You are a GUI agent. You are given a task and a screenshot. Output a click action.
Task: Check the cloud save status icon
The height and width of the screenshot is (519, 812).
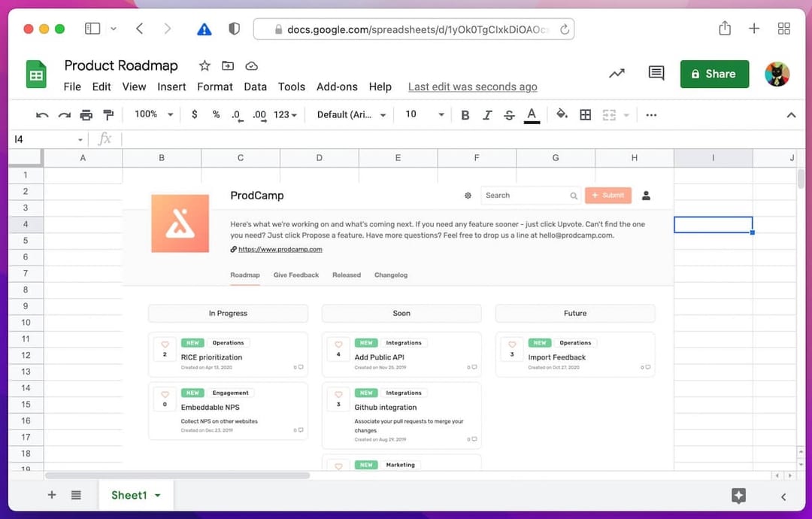tap(252, 65)
